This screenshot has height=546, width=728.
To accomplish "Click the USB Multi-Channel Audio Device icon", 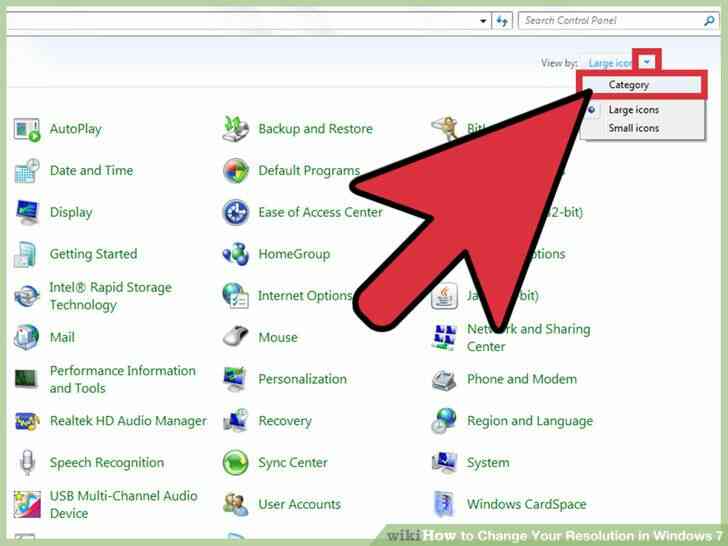I will 27,504.
